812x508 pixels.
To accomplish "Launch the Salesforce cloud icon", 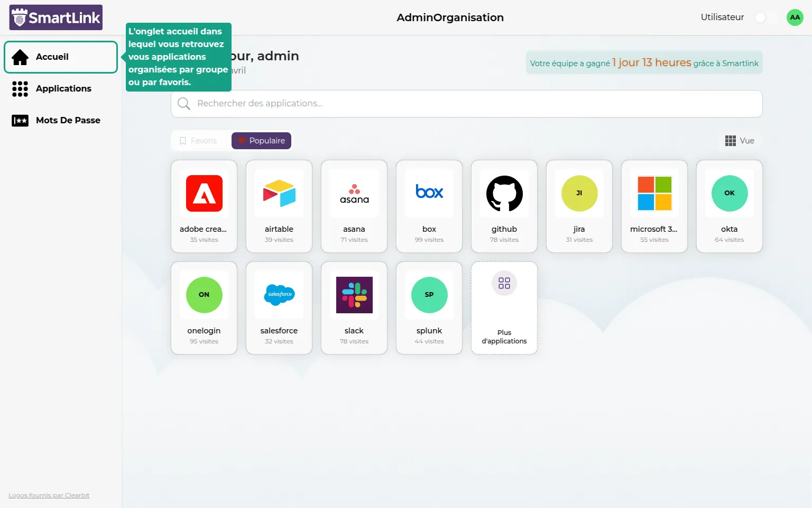I will [279, 294].
